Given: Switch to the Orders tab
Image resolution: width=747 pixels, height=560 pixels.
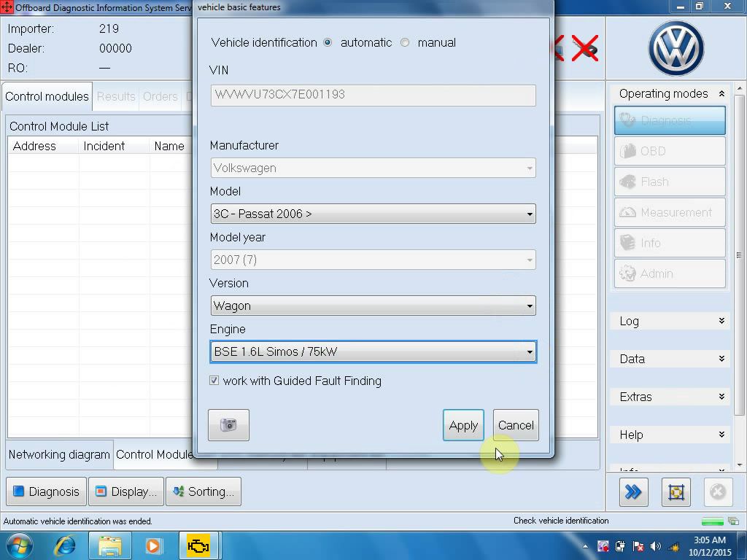Looking at the screenshot, I should pyautogui.click(x=160, y=97).
